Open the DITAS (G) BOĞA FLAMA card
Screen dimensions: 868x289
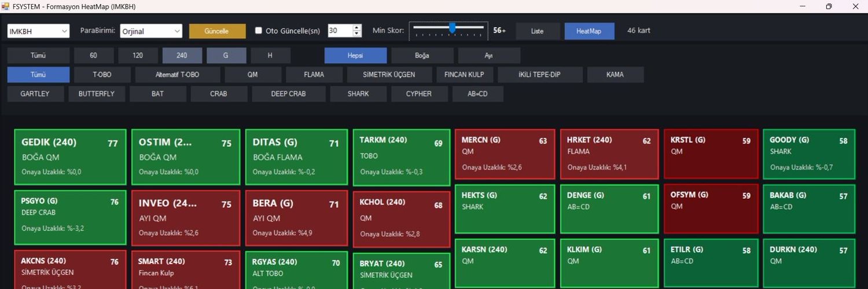[296, 157]
